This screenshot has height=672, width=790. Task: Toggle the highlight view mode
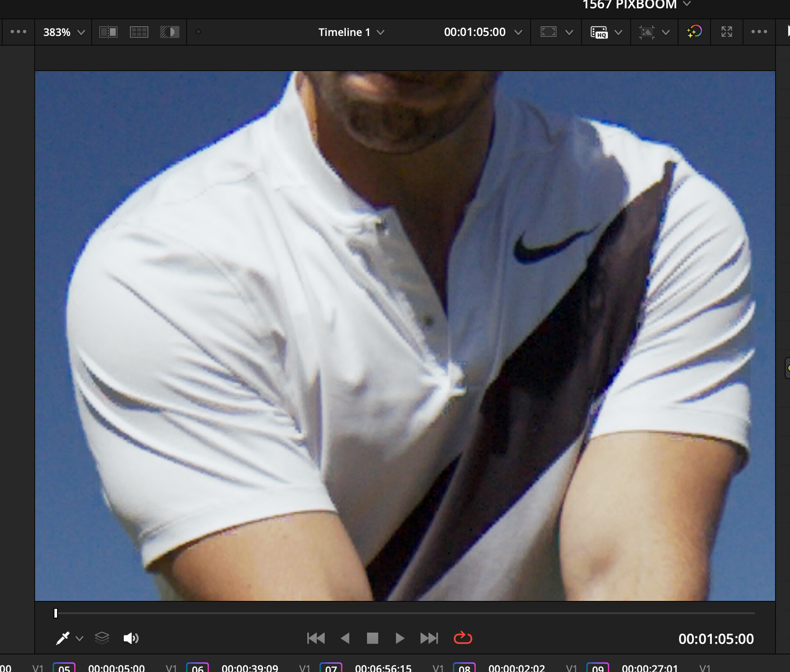(x=169, y=32)
